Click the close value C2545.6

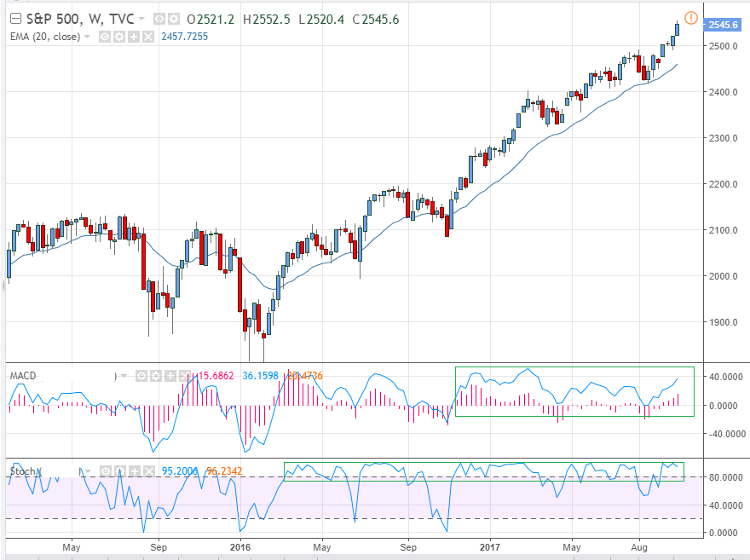[376, 19]
